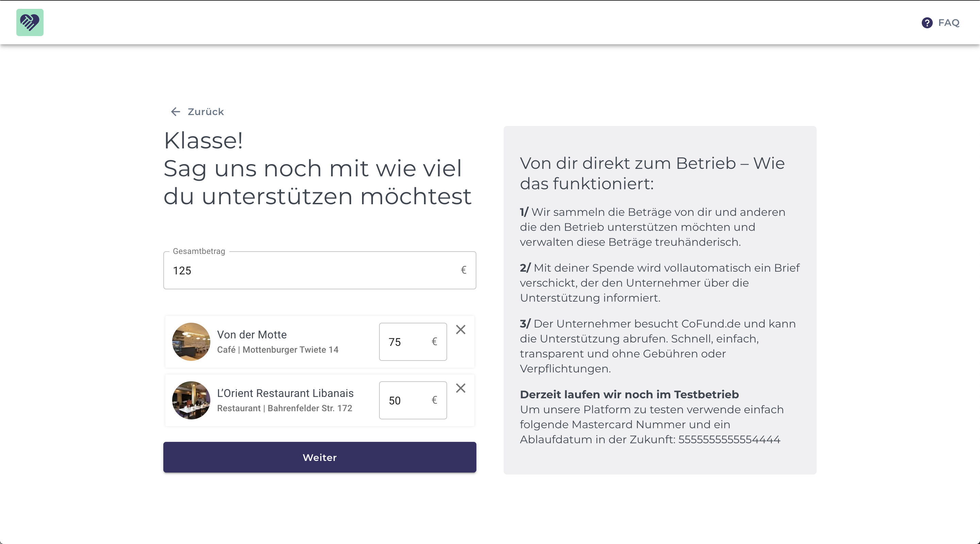Click the Euro symbol in Gesamtbetrag field
Viewport: 980px width, 544px height.
click(463, 270)
